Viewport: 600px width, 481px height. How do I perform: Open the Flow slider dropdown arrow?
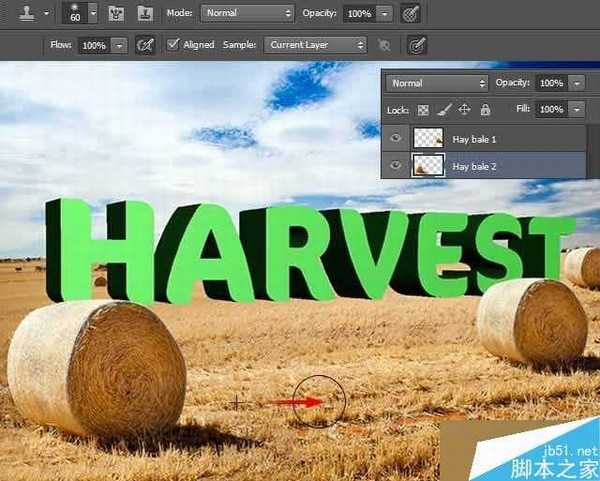click(120, 45)
